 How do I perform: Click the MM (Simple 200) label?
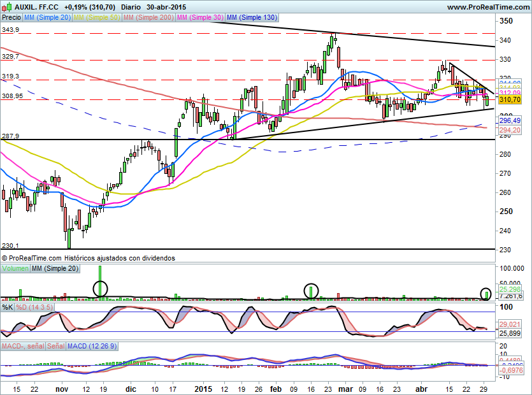(149, 18)
